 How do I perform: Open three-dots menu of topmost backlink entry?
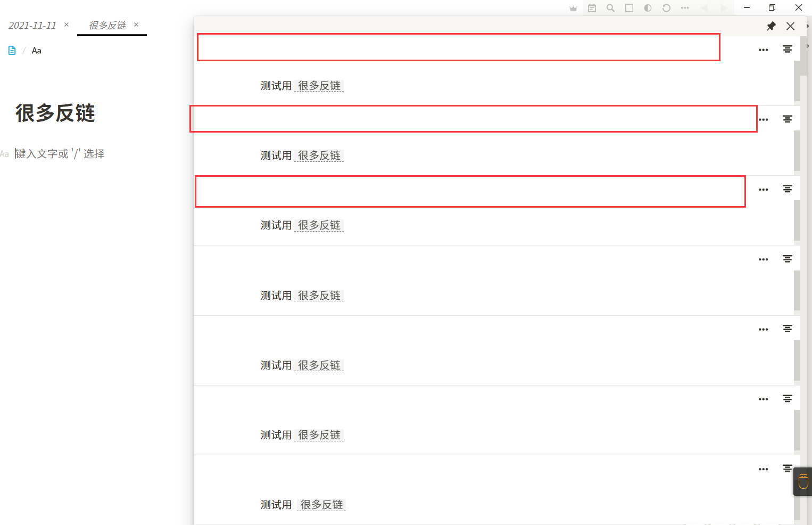[764, 50]
